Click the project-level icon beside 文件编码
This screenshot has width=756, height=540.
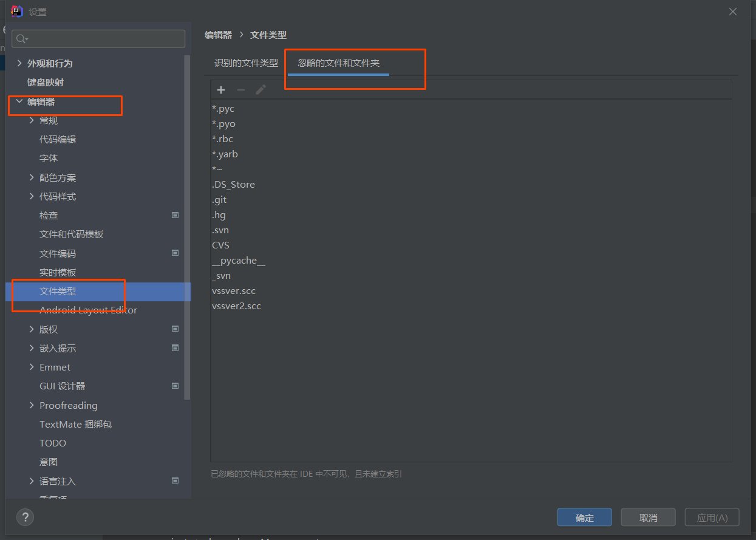[175, 253]
